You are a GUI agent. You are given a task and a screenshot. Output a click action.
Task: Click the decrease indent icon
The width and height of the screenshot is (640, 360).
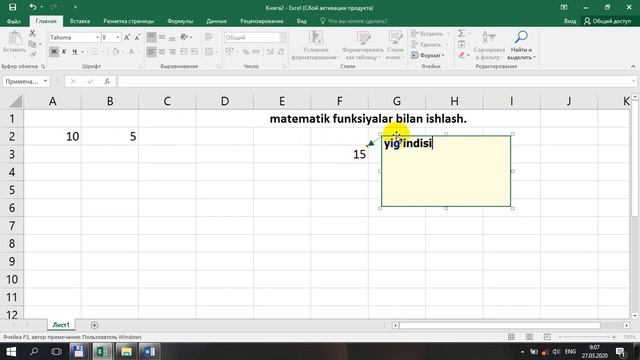click(184, 52)
